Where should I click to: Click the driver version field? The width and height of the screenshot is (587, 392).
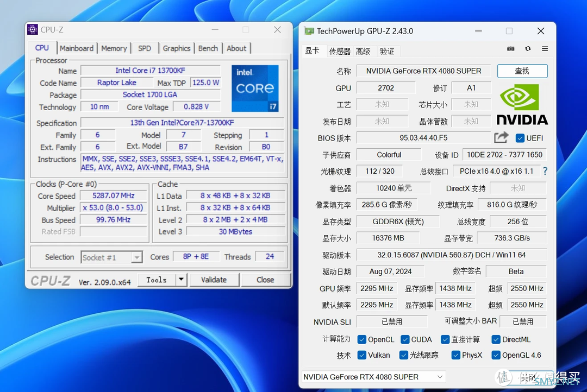point(452,255)
